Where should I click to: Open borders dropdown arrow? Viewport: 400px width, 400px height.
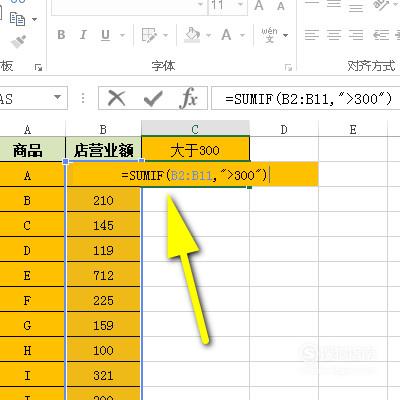166,35
